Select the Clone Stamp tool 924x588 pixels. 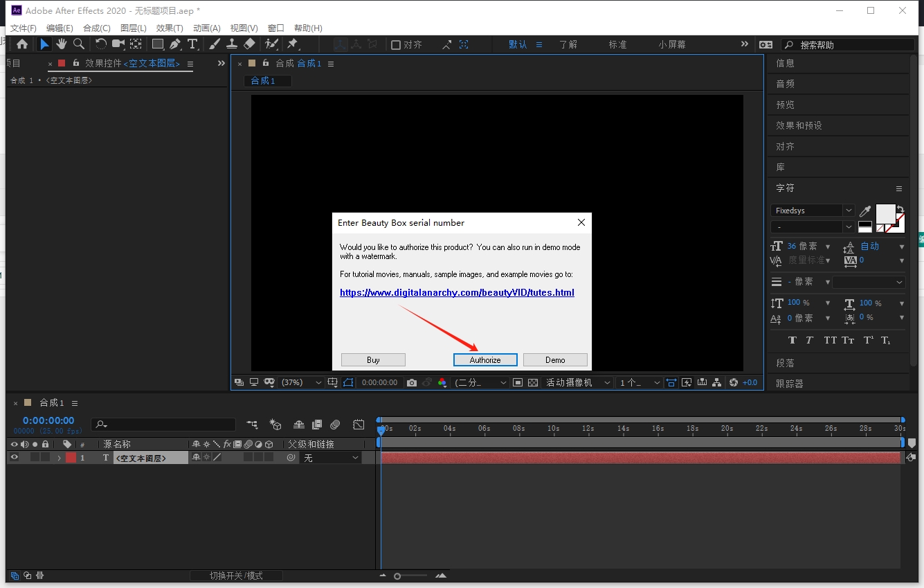coord(232,44)
